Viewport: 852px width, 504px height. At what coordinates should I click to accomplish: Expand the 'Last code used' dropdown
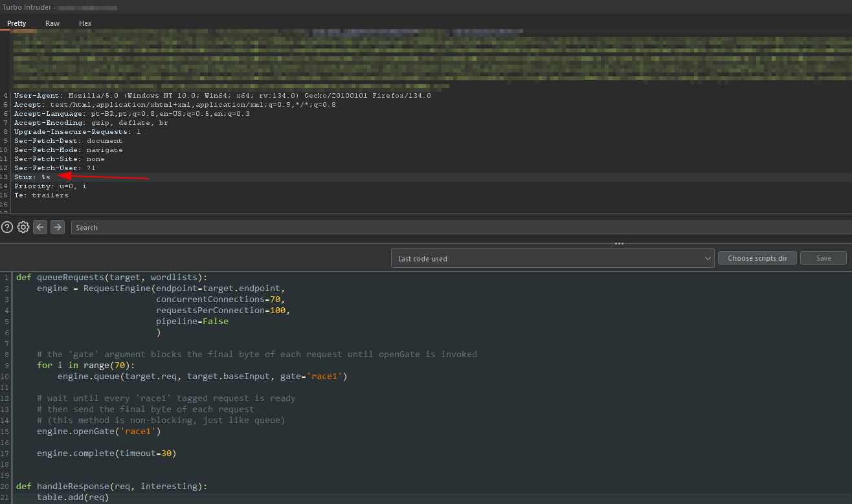coord(552,259)
